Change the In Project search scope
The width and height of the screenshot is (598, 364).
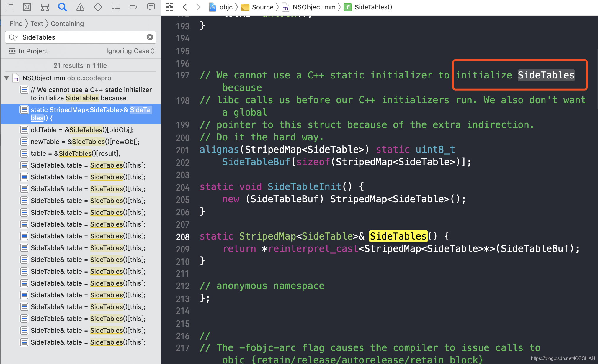pos(33,51)
